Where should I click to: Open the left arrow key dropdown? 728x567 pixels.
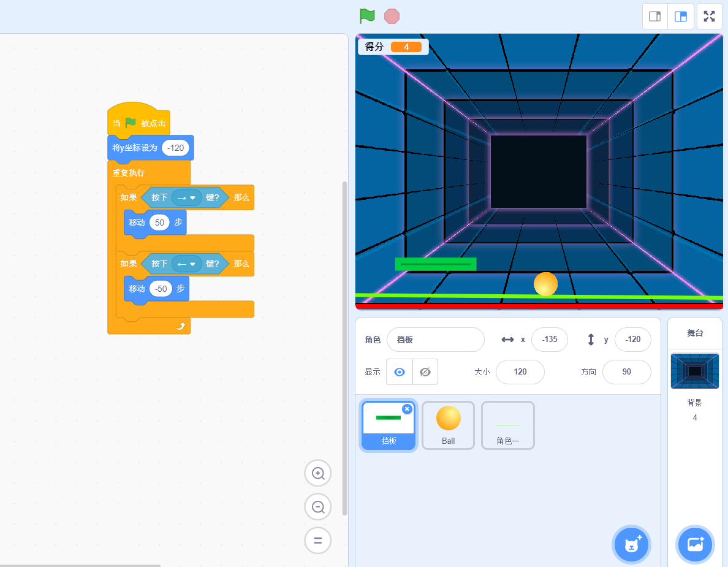(x=187, y=264)
